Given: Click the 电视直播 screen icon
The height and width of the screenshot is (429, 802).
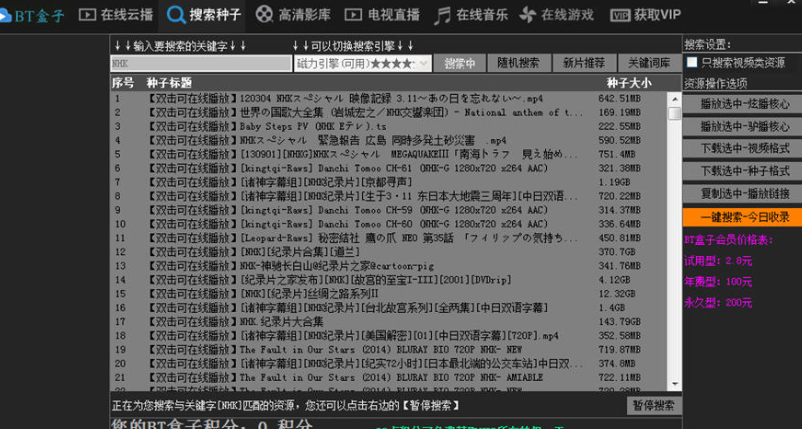Looking at the screenshot, I should (x=353, y=15).
